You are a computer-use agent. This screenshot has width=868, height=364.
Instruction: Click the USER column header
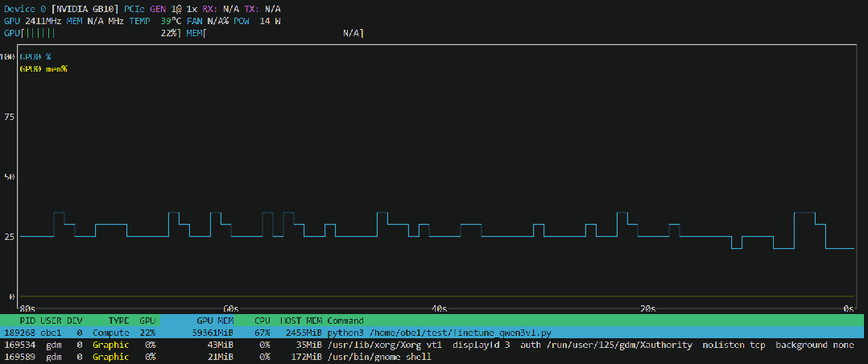(51, 321)
